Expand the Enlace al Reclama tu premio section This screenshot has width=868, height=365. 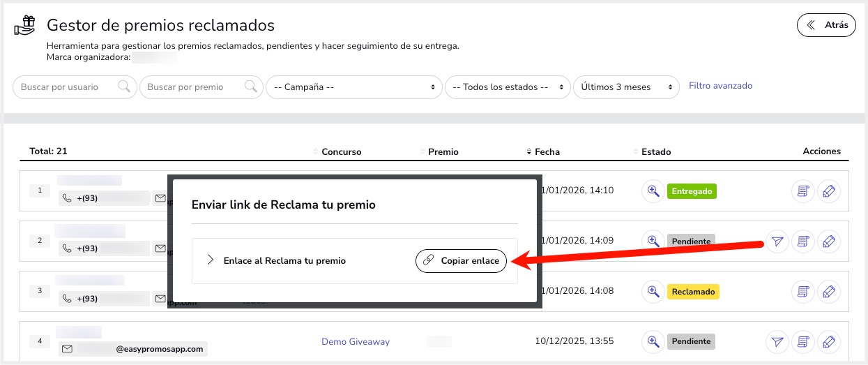(210, 260)
